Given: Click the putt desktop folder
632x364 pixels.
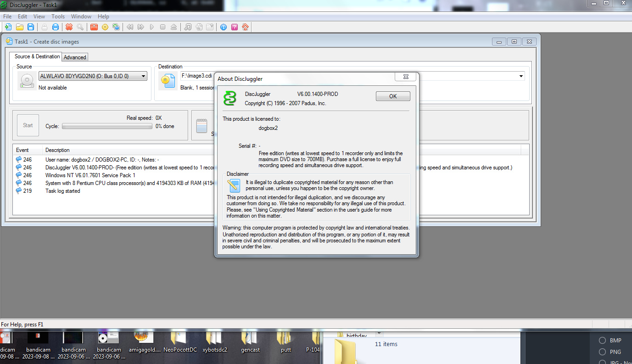Looking at the screenshot, I should [286, 342].
